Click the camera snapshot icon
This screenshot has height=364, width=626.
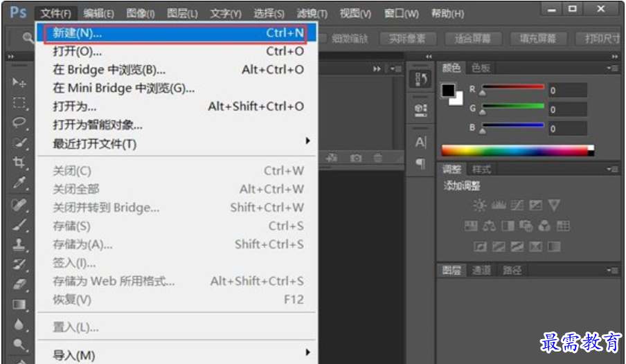pyautogui.click(x=356, y=158)
